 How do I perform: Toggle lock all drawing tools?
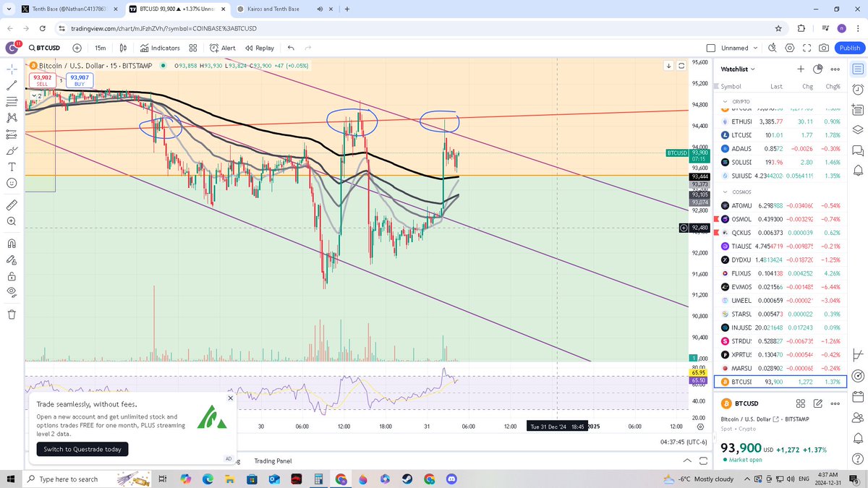12,275
